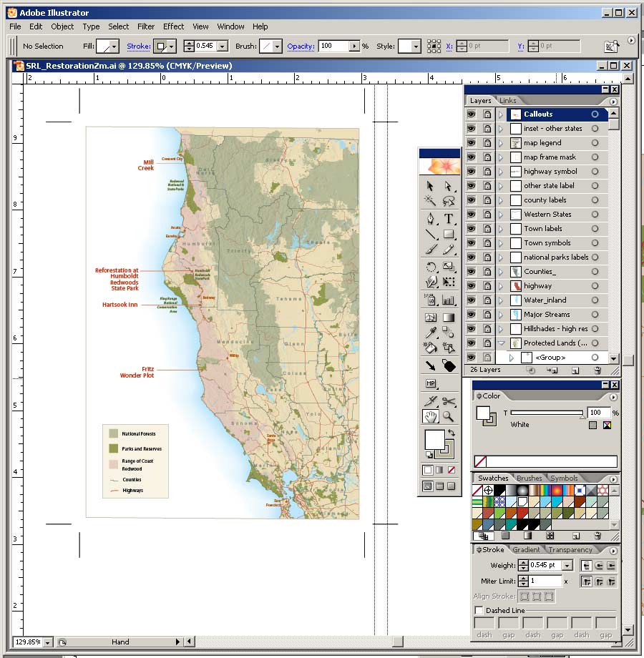Screen dimensions: 644x658
Task: Select the Pen tool
Action: (430, 219)
